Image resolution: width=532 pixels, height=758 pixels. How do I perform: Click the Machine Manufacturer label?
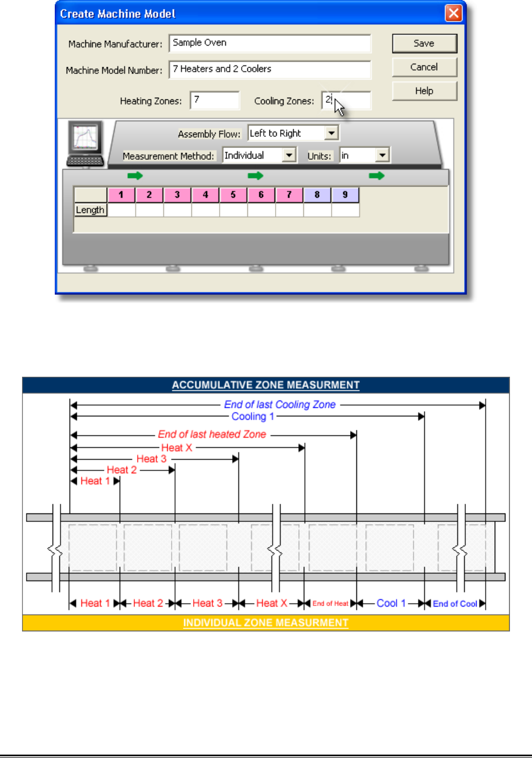(x=115, y=44)
